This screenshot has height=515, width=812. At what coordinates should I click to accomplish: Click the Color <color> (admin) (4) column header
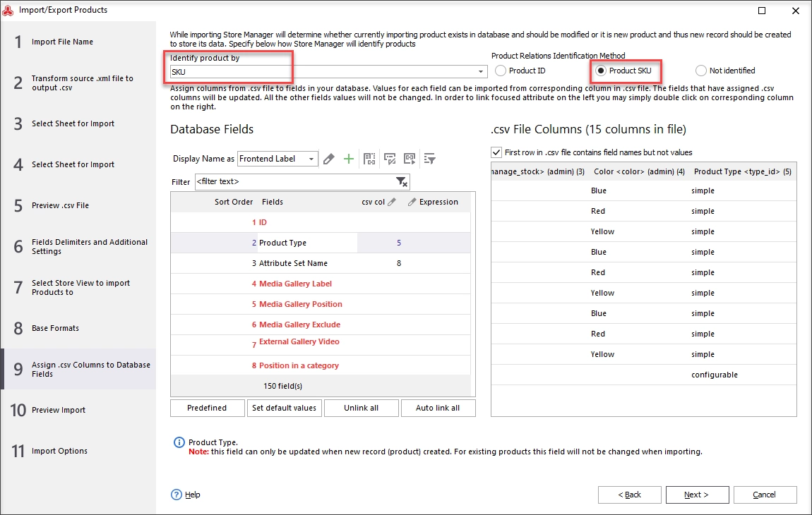pos(639,171)
